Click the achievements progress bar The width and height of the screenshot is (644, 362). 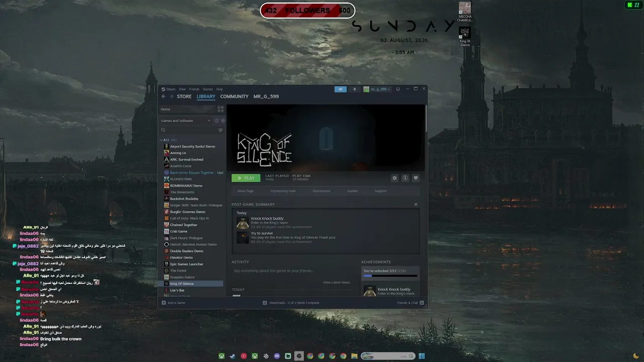pyautogui.click(x=390, y=276)
